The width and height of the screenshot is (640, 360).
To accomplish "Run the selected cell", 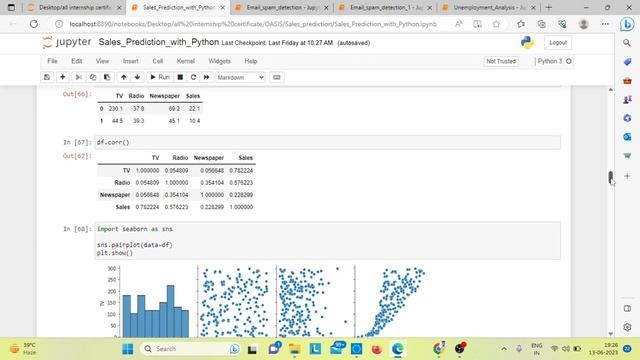I will coord(160,77).
